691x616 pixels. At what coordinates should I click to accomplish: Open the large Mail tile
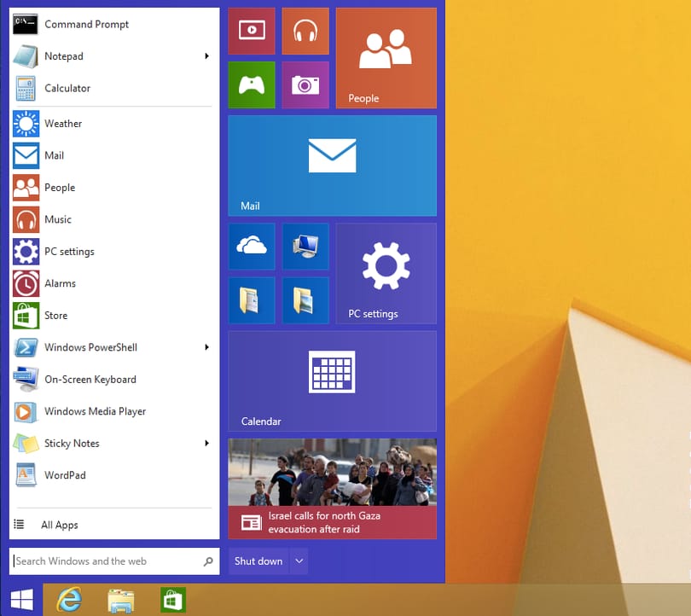click(x=333, y=166)
